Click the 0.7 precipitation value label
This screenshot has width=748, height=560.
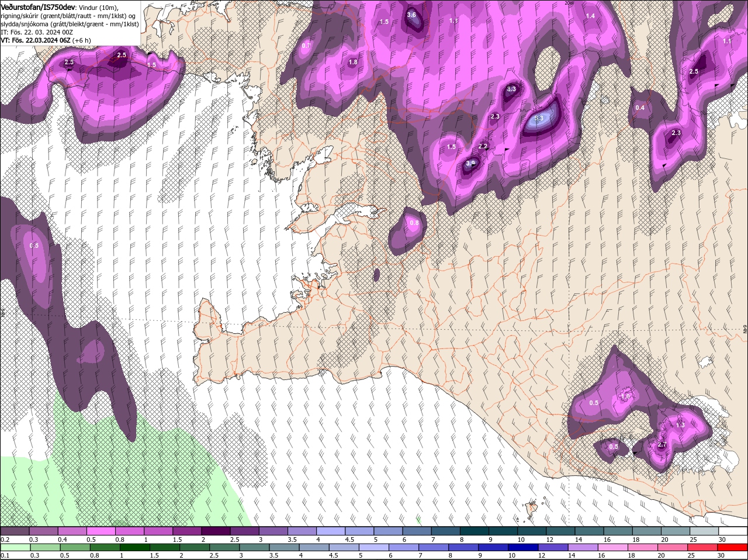point(307,46)
